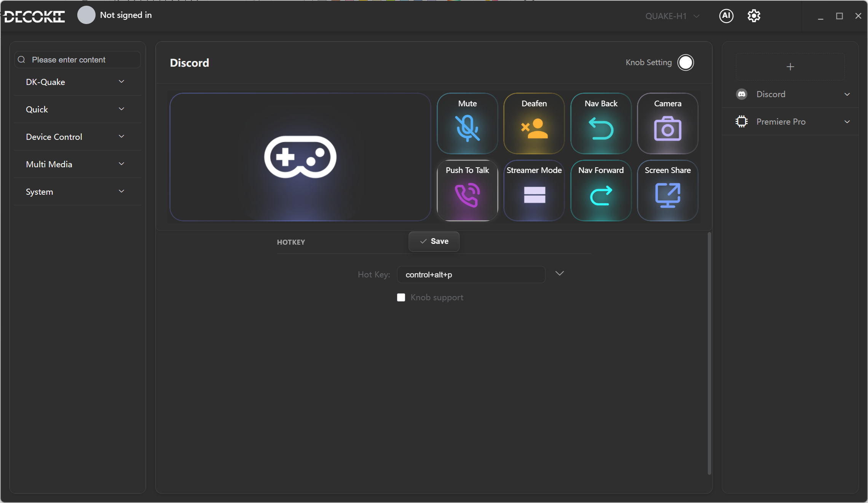Click the Knob support label text
The width and height of the screenshot is (868, 503).
[437, 298]
